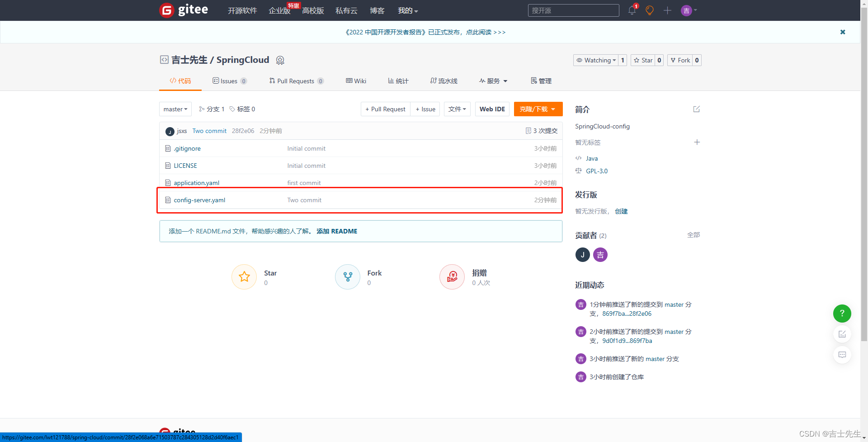Open the 克隆/下载 dropdown
The image size is (868, 442).
click(538, 109)
